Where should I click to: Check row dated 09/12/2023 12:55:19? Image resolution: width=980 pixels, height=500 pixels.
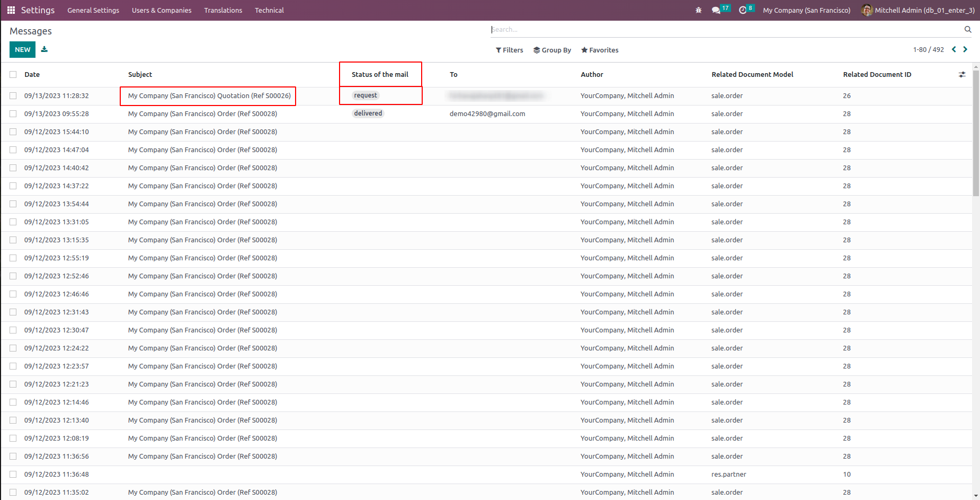13,258
